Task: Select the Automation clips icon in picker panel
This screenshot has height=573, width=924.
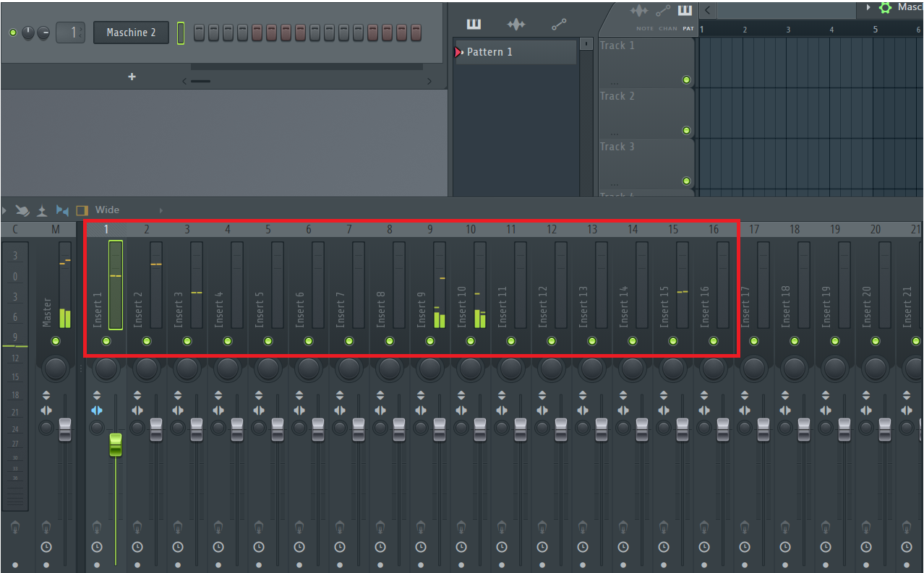Action: click(x=558, y=23)
